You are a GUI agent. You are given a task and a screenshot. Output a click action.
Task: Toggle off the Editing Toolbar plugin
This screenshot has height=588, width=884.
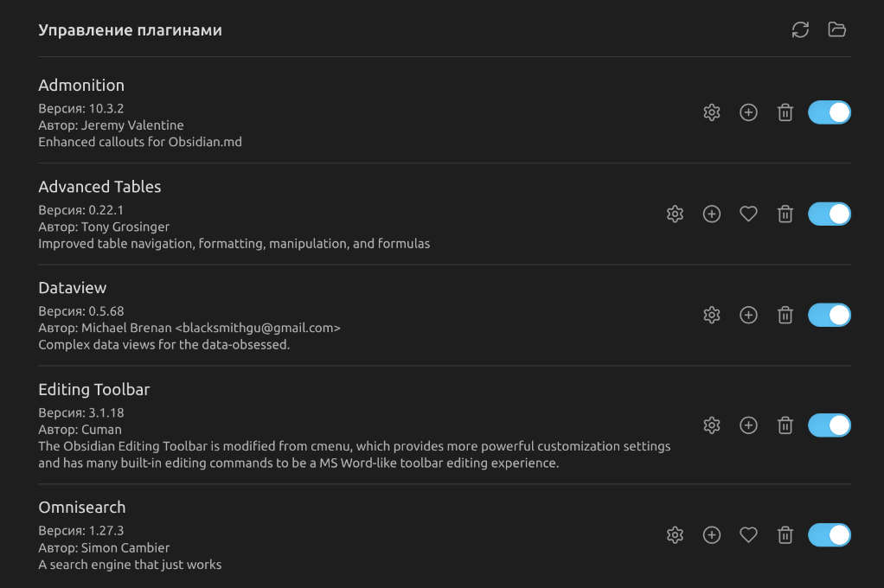[x=830, y=425]
